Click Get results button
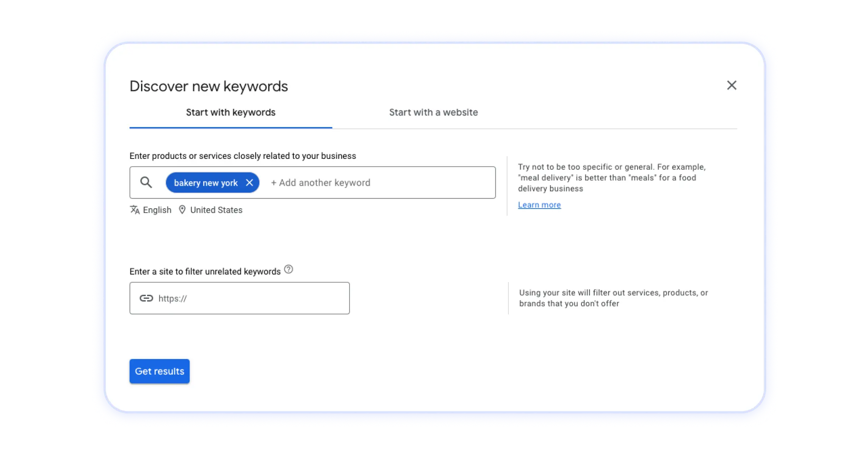Screen dimensions: 868x455 [x=160, y=370]
